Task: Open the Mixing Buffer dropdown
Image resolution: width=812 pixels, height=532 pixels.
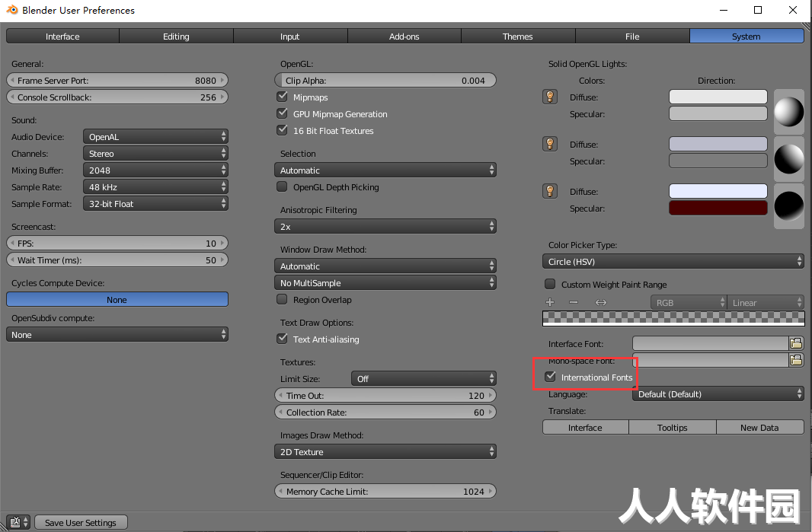Action: [155, 170]
